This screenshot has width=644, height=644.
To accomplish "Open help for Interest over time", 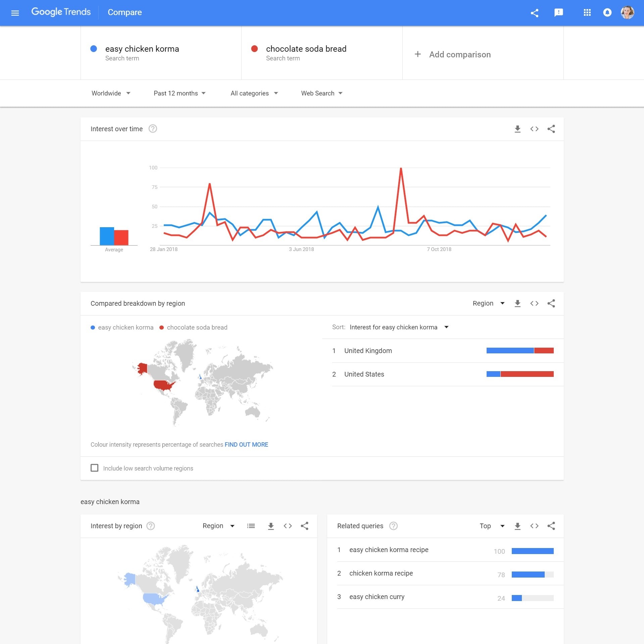I will pos(153,129).
